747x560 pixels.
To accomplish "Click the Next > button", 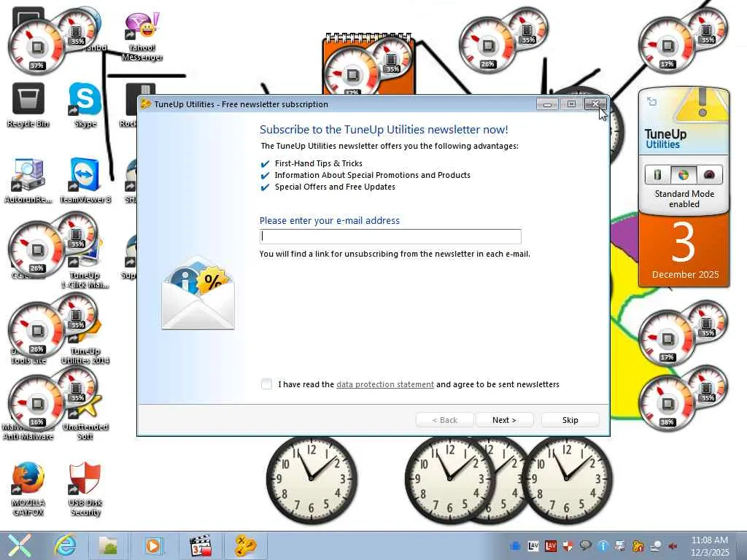I will pos(504,420).
